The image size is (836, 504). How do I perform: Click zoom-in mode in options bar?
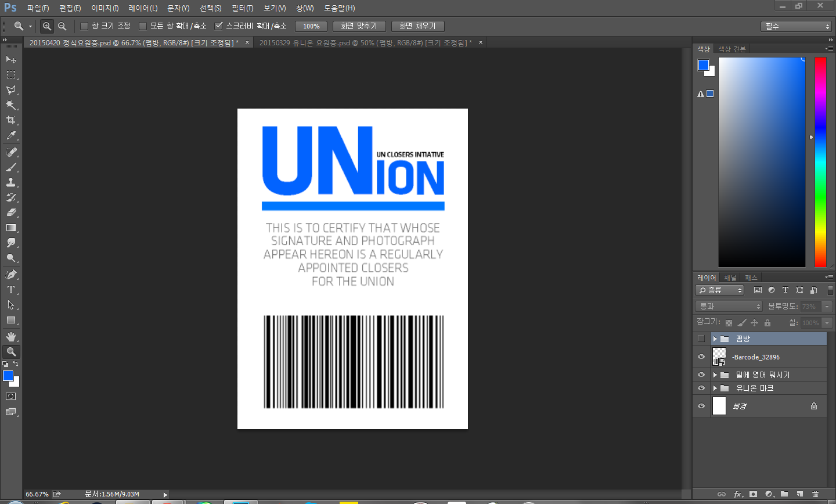[x=47, y=26]
